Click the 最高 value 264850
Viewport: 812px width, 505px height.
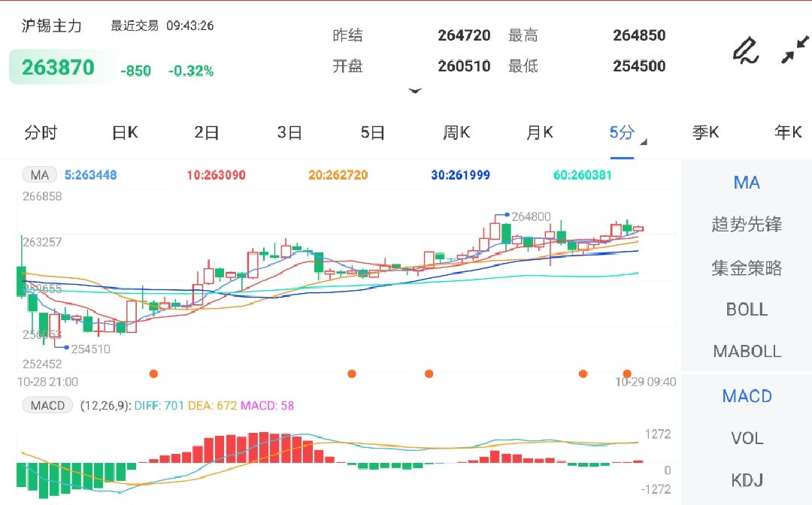pos(639,35)
